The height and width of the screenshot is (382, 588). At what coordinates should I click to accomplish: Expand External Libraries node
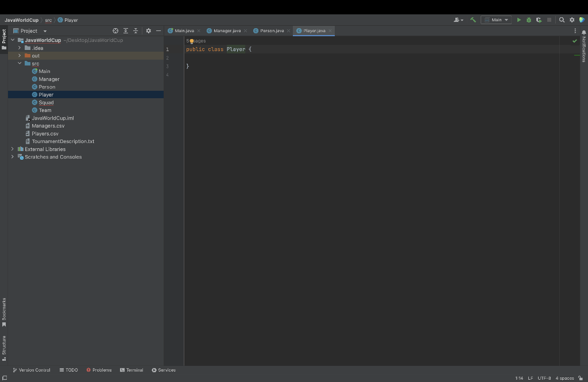pyautogui.click(x=13, y=149)
